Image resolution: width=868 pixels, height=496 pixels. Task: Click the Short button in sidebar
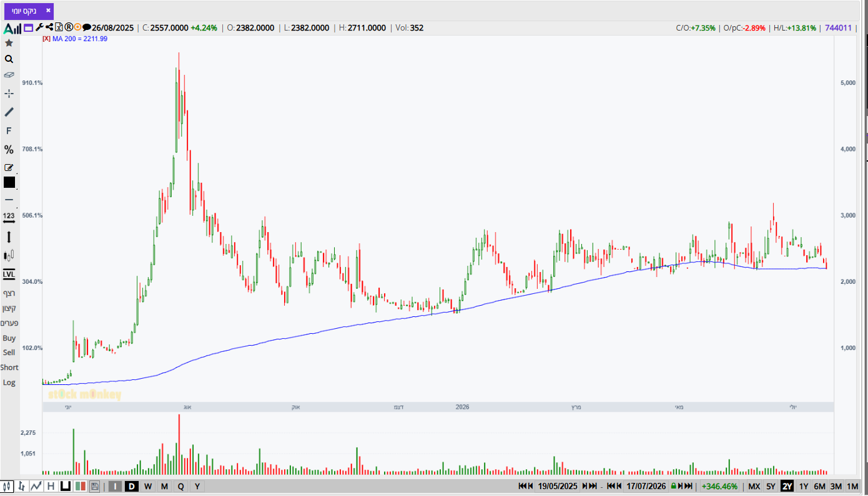(9, 367)
